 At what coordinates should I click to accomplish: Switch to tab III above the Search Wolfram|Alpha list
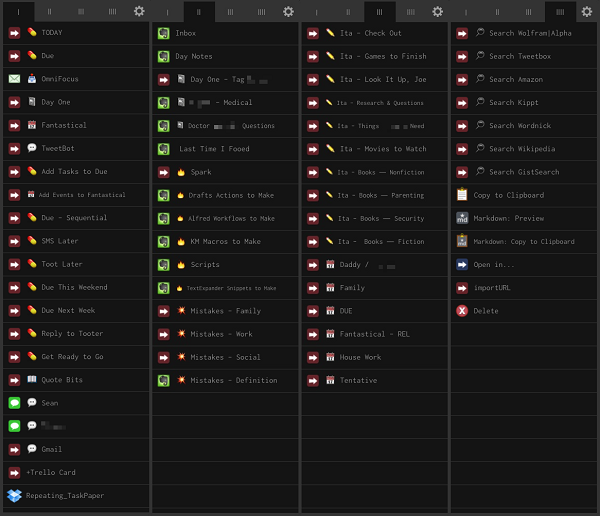click(x=528, y=11)
